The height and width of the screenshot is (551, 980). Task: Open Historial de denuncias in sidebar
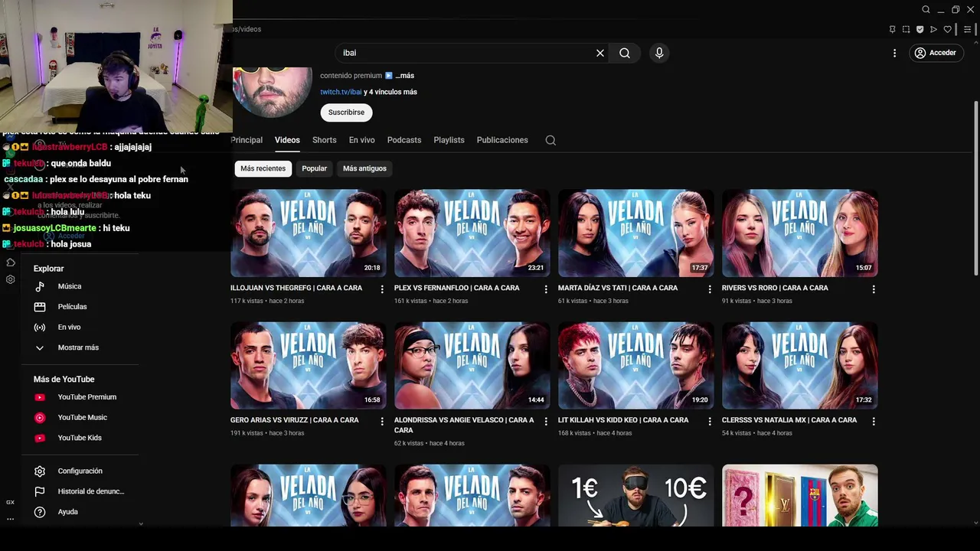(x=90, y=491)
